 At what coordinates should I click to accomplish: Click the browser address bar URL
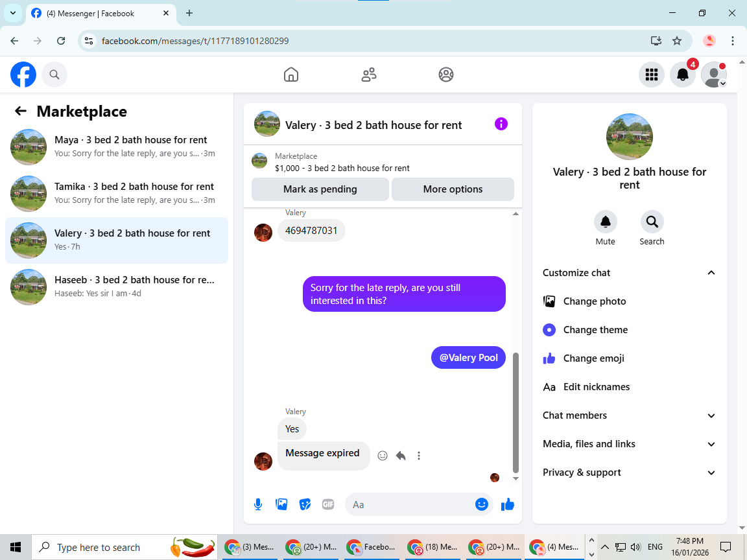[x=195, y=41]
